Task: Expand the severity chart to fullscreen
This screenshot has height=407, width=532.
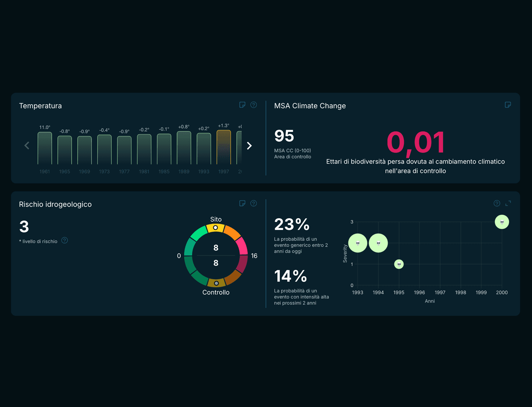Action: (x=508, y=203)
